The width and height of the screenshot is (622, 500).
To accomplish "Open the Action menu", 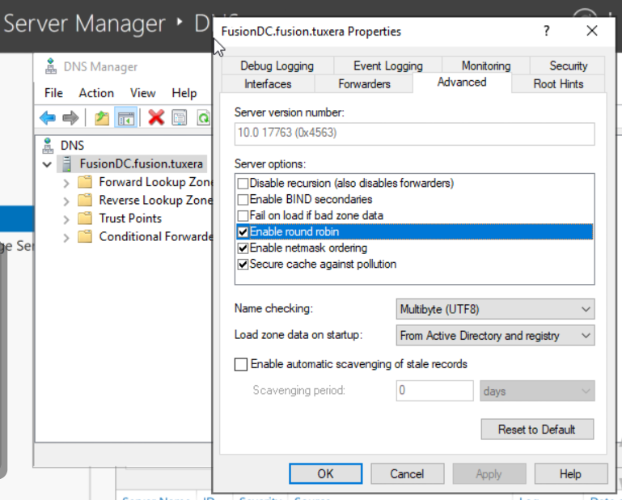I will (96, 93).
